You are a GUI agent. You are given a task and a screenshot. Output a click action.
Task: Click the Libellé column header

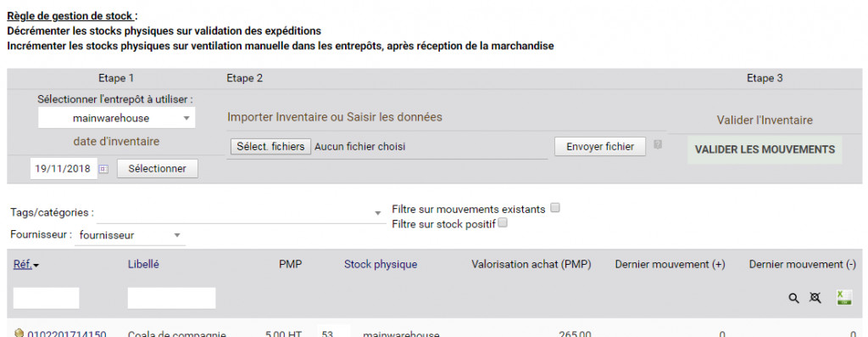(x=143, y=264)
